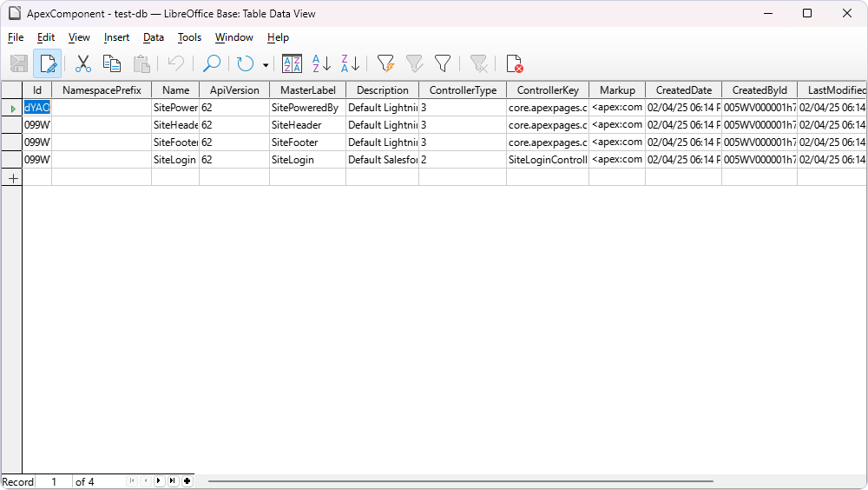Click the Copy icon in toolbar

(112, 63)
